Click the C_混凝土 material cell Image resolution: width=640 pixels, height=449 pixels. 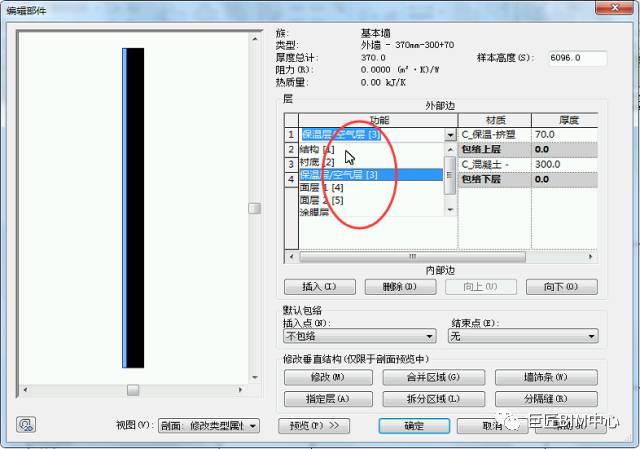click(x=494, y=164)
